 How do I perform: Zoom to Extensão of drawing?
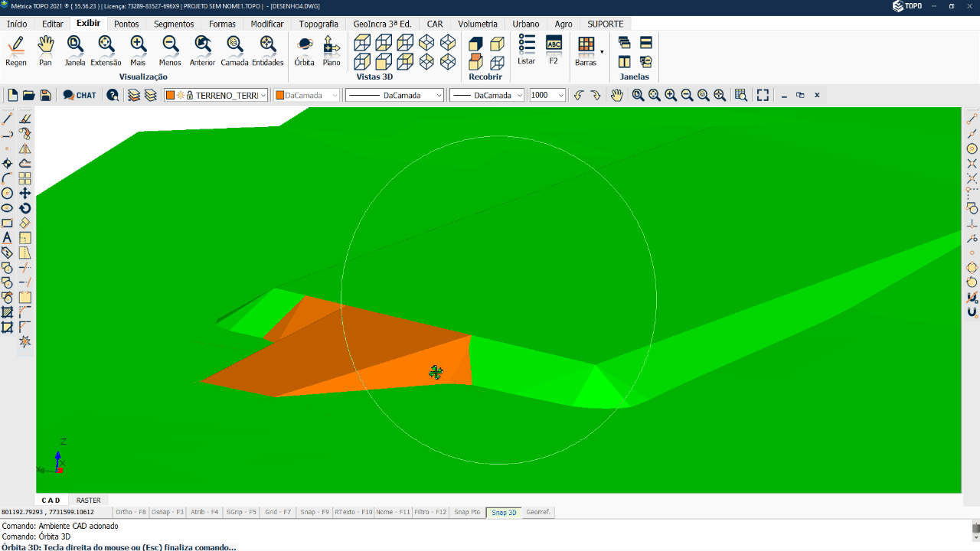(106, 51)
